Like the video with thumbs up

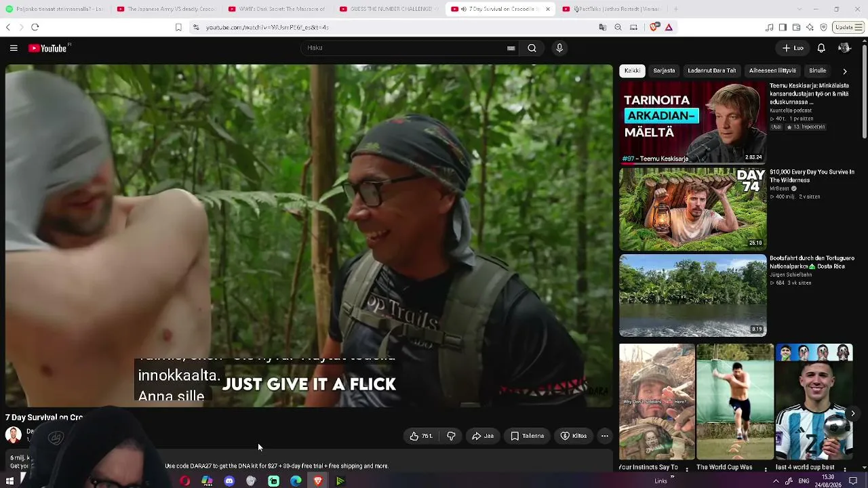[421, 436]
